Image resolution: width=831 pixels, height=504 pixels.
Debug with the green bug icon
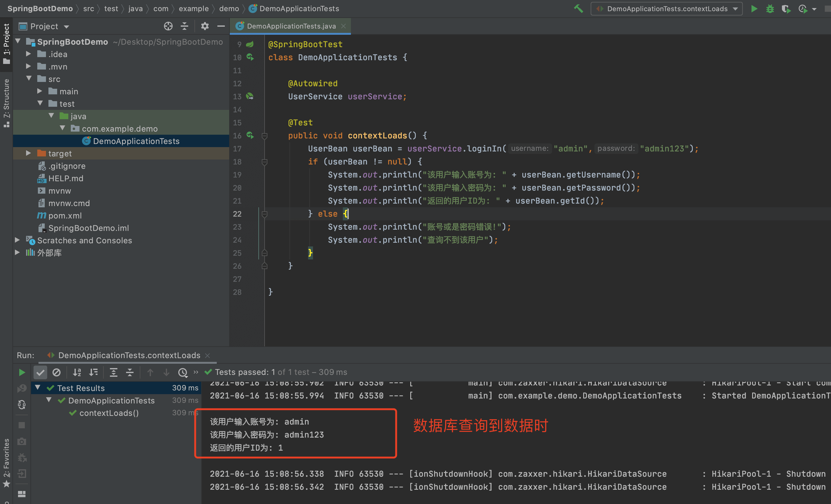770,9
